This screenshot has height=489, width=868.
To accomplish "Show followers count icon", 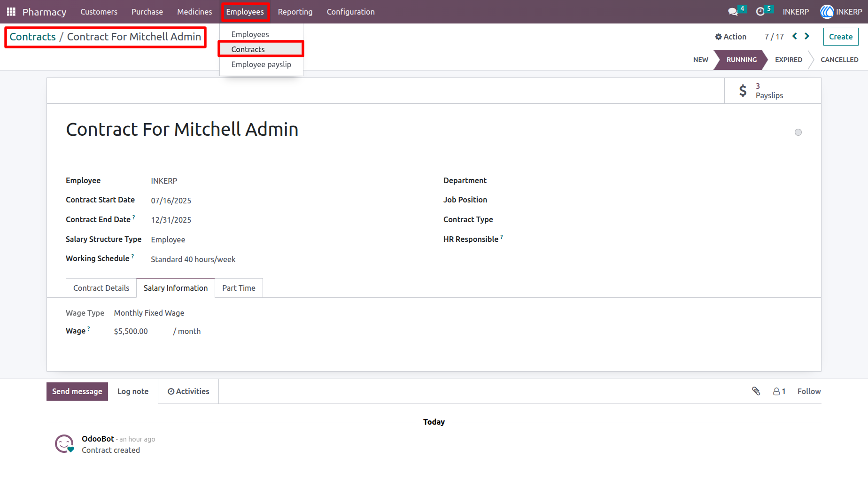I will click(779, 391).
